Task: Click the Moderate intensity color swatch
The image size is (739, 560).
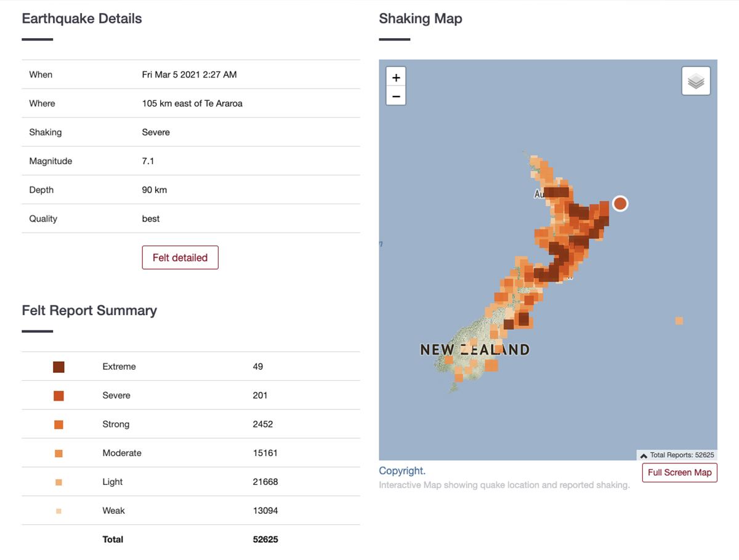Action: (59, 454)
